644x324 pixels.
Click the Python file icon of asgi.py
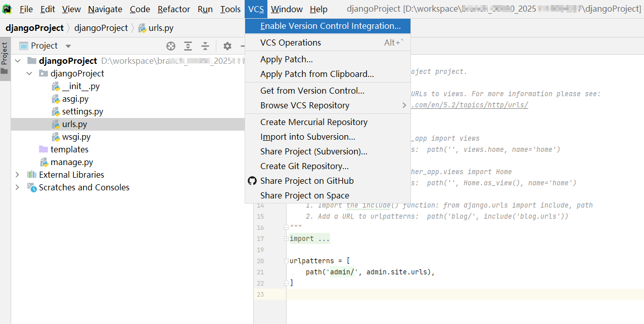(x=56, y=99)
